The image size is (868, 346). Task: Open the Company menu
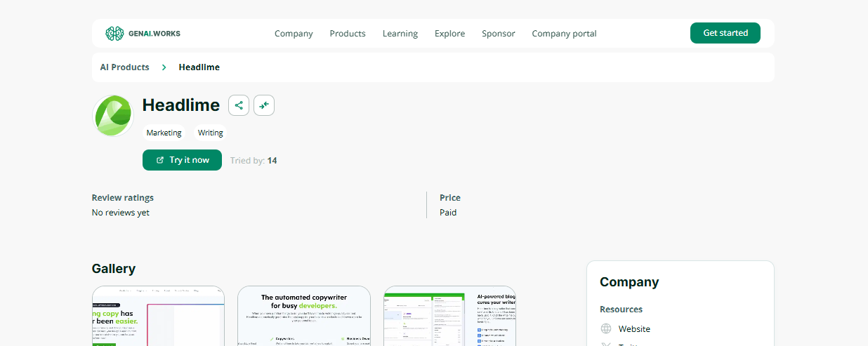click(x=294, y=34)
